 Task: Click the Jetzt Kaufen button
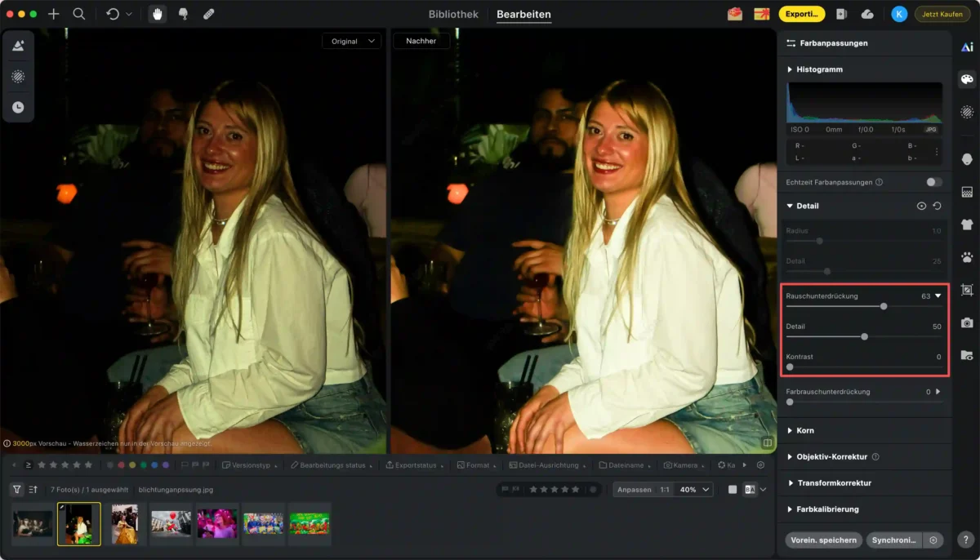coord(942,14)
